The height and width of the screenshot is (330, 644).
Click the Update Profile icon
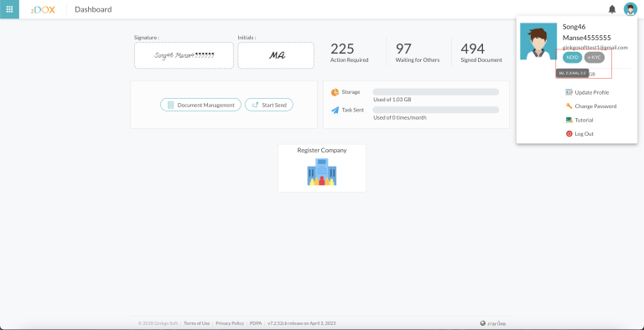[569, 92]
